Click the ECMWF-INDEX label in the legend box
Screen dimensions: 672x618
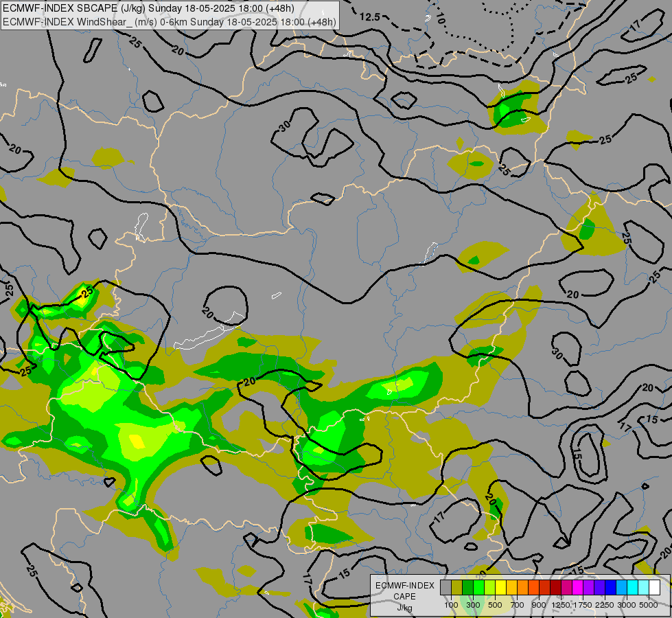tap(404, 586)
